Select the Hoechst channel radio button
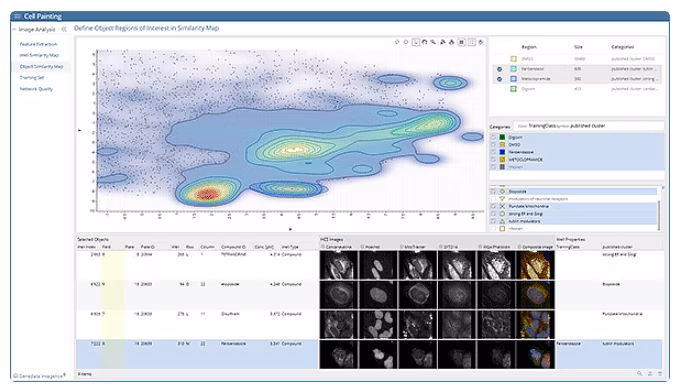The width and height of the screenshot is (674, 386). point(362,247)
